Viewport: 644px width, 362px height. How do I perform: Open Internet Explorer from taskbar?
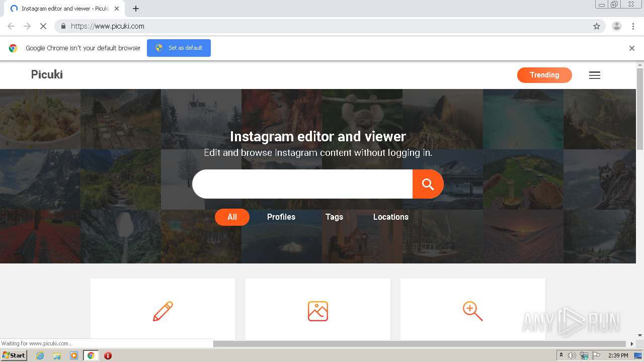pos(40,355)
